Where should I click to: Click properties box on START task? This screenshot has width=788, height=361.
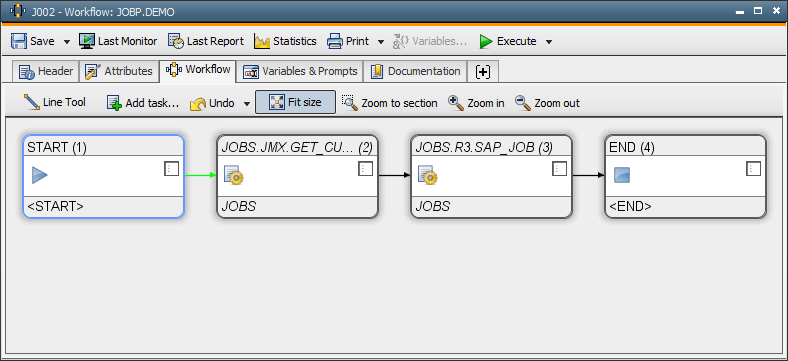point(171,169)
